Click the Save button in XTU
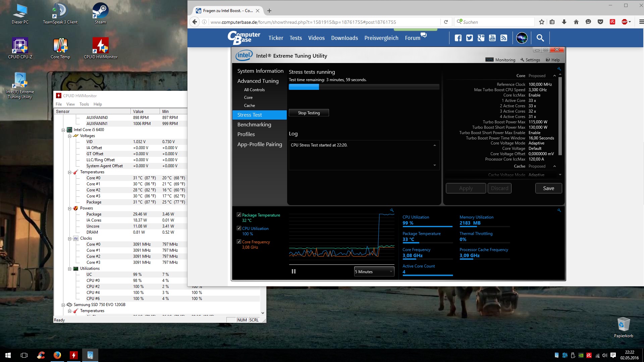The width and height of the screenshot is (644, 362). [548, 188]
